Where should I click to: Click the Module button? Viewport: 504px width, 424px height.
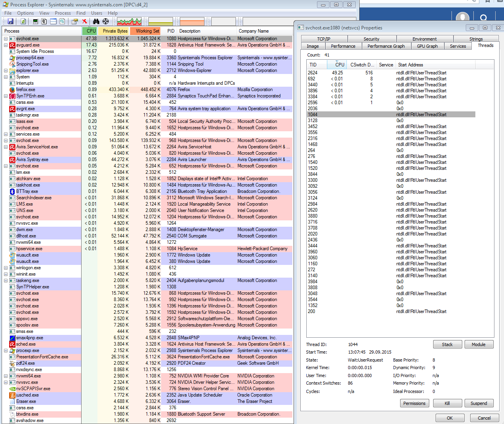[x=479, y=344]
